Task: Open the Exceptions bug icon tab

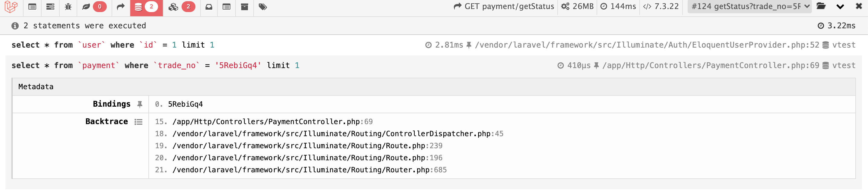Action: coord(68,7)
